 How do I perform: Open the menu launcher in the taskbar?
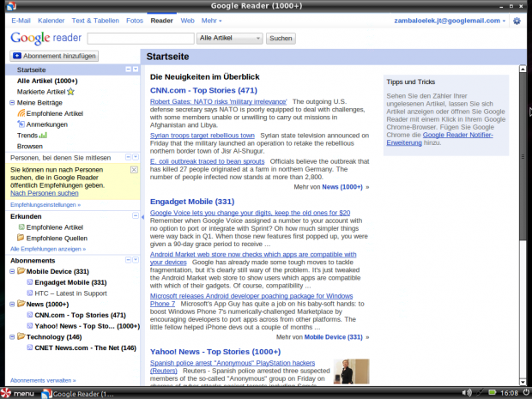click(17, 392)
